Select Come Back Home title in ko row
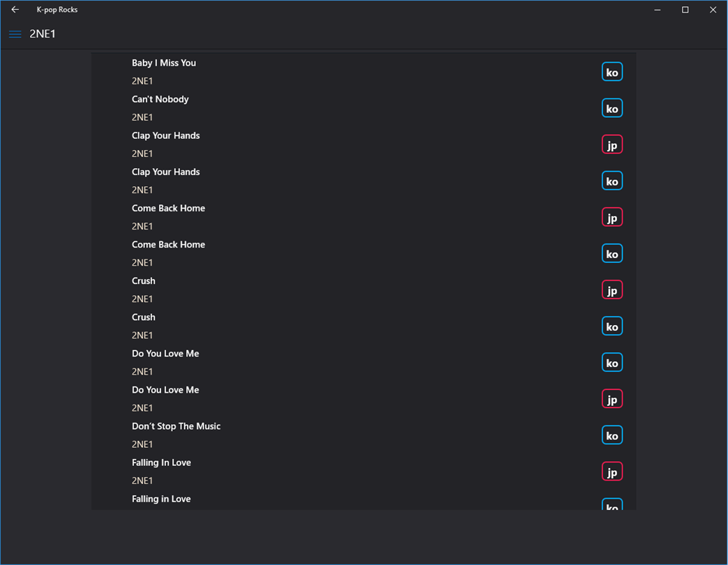728x565 pixels. coord(168,244)
